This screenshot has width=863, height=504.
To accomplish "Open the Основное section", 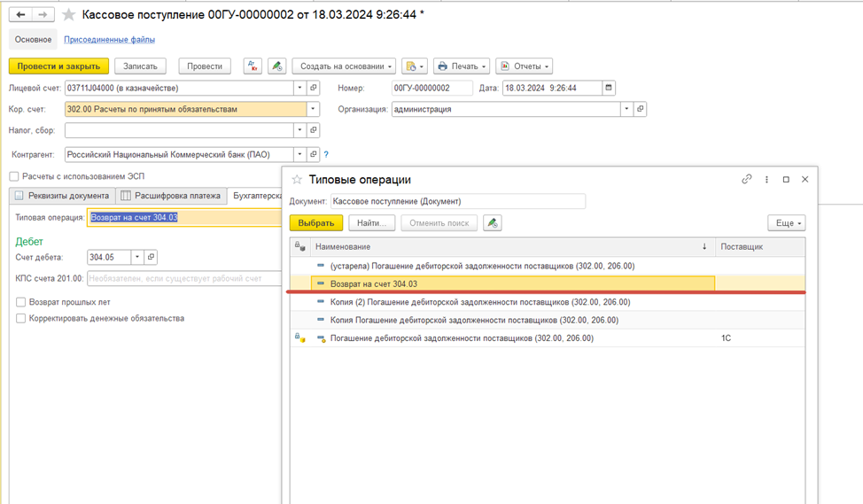I will coord(33,40).
